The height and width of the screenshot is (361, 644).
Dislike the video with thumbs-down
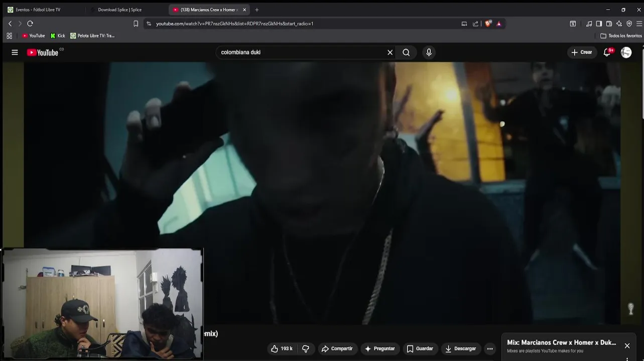pyautogui.click(x=306, y=348)
